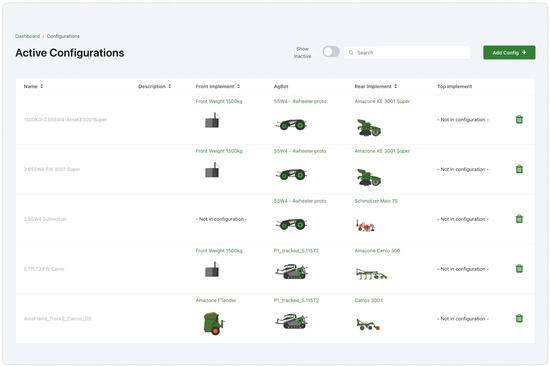Click trash icon for Schmotzer configuration row
The image size is (550, 366).
pyautogui.click(x=519, y=219)
